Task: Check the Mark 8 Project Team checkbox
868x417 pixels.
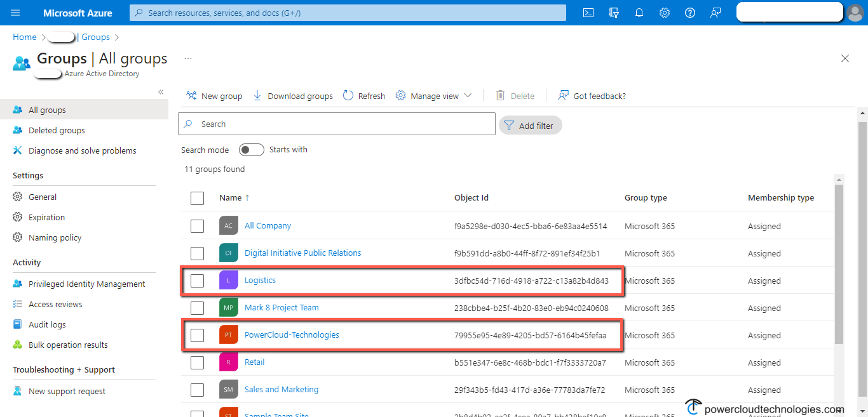Action: tap(198, 308)
